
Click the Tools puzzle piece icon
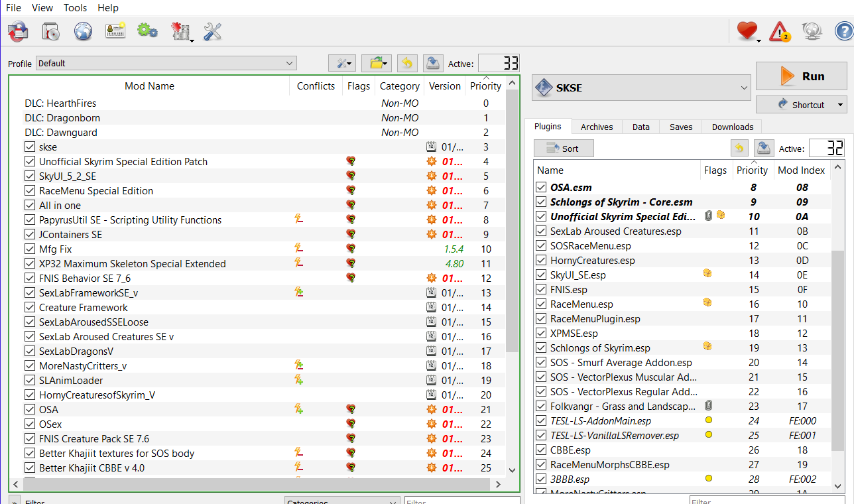[x=180, y=31]
